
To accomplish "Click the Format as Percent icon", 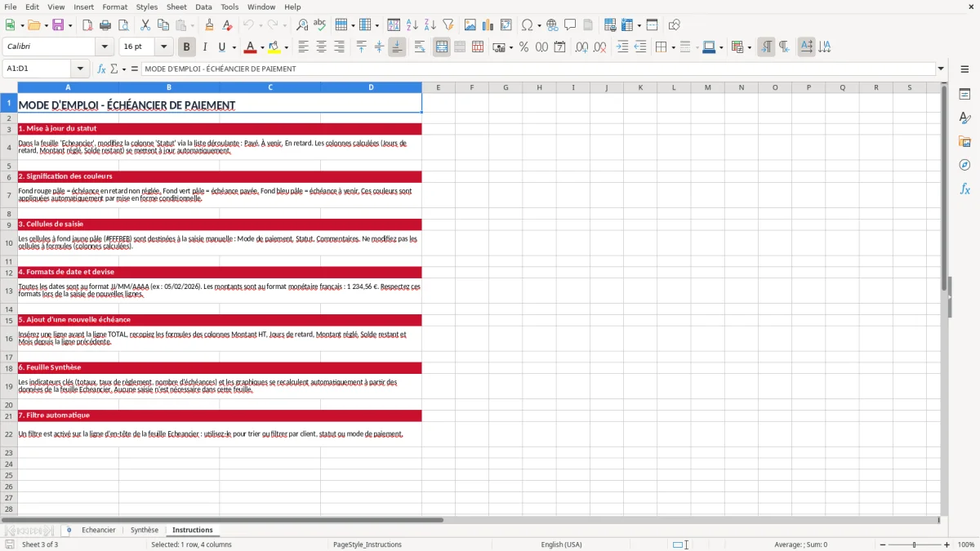I will click(x=523, y=47).
